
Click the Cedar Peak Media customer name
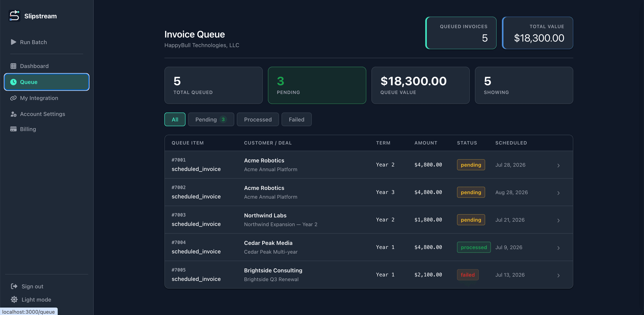pyautogui.click(x=268, y=243)
